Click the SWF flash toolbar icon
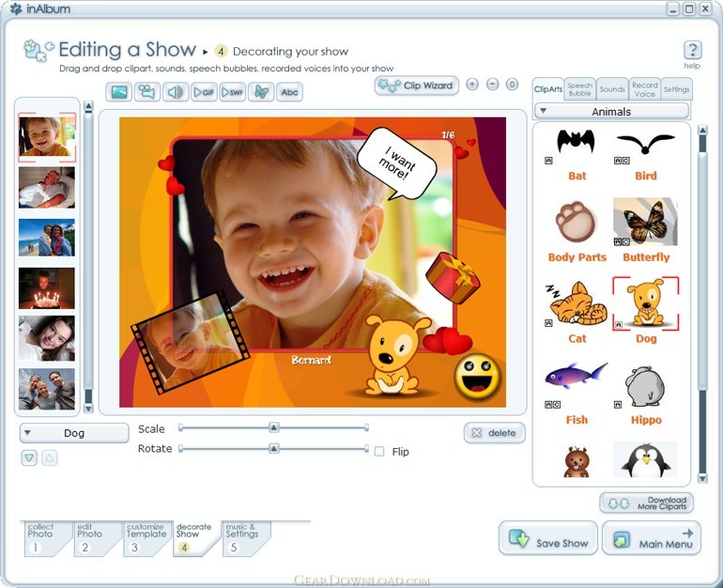 [x=233, y=92]
